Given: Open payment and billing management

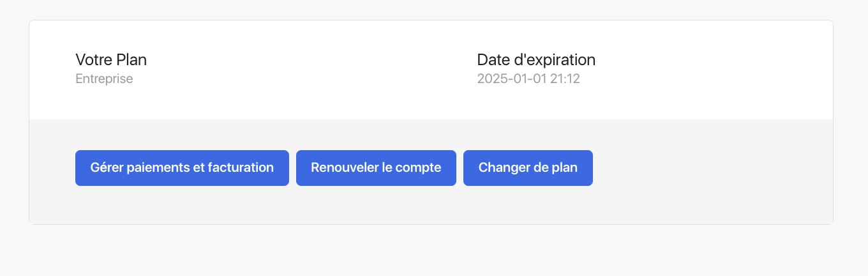Looking at the screenshot, I should click(x=182, y=168).
